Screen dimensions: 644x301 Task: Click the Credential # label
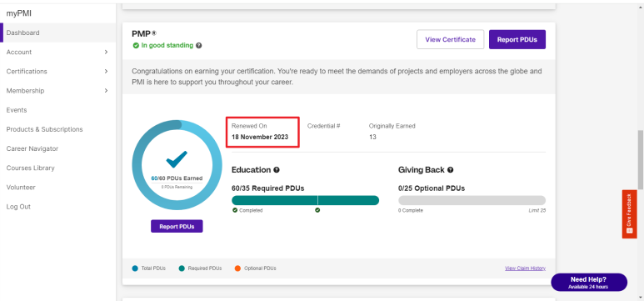323,126
